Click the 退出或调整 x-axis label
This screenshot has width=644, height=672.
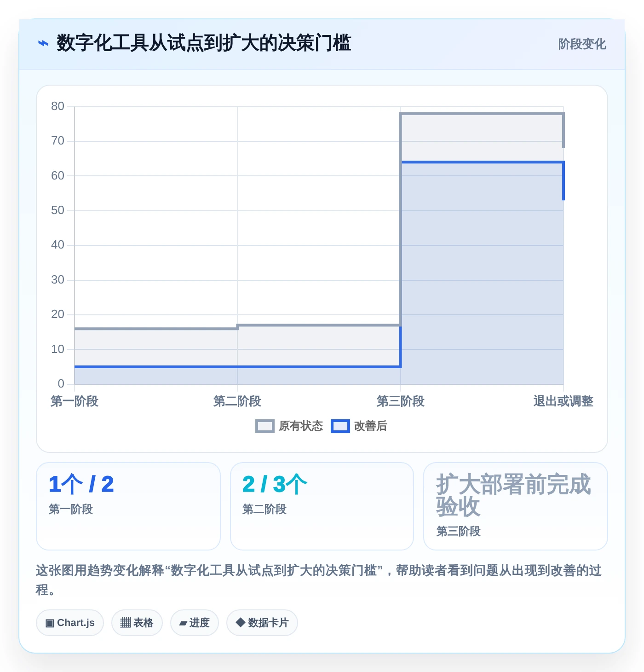[x=563, y=401]
